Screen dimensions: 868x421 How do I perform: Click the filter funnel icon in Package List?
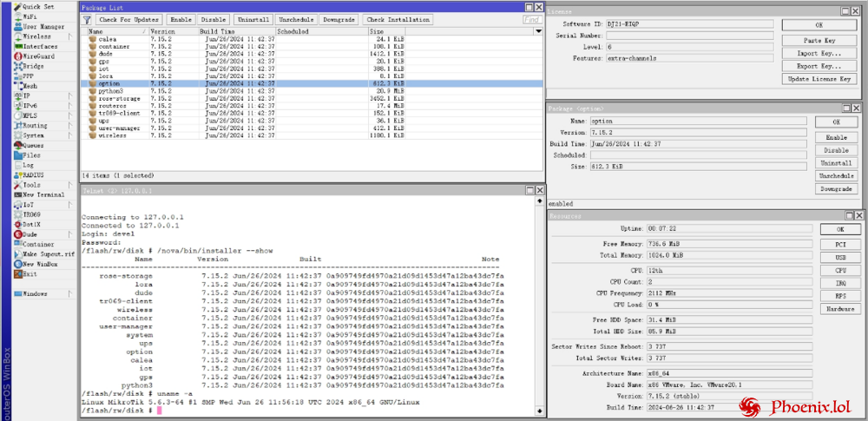click(x=87, y=19)
